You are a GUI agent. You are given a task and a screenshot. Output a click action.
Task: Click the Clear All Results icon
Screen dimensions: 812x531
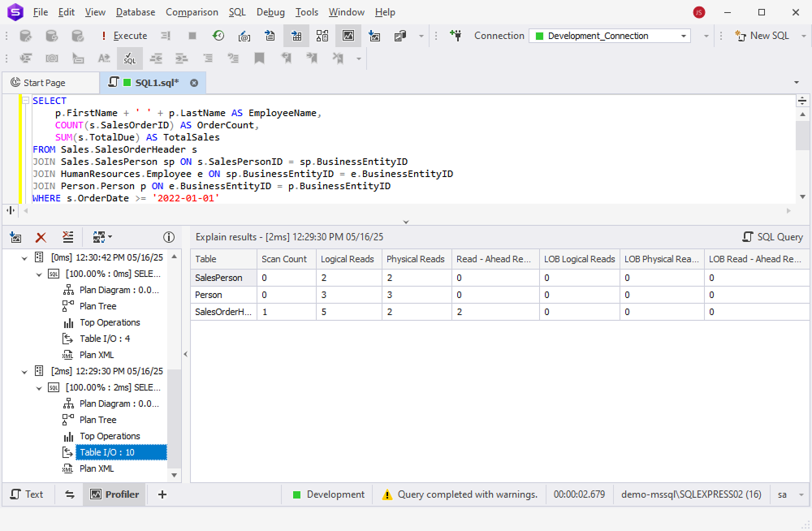67,236
